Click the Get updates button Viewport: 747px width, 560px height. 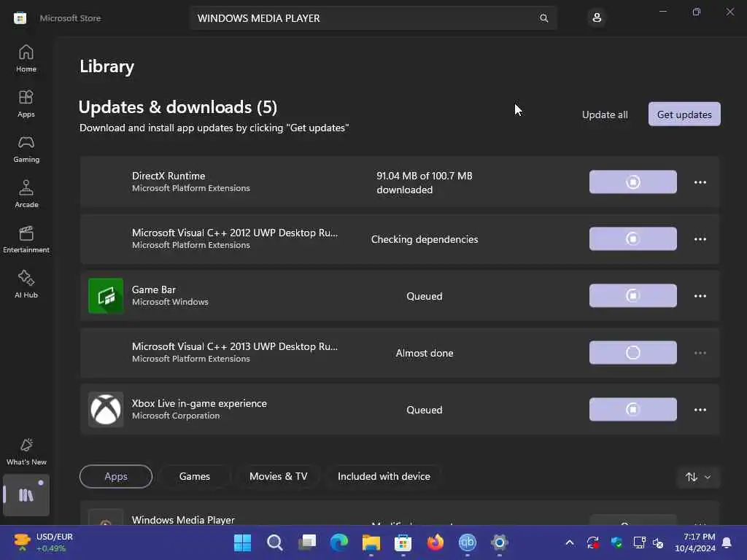684,114
